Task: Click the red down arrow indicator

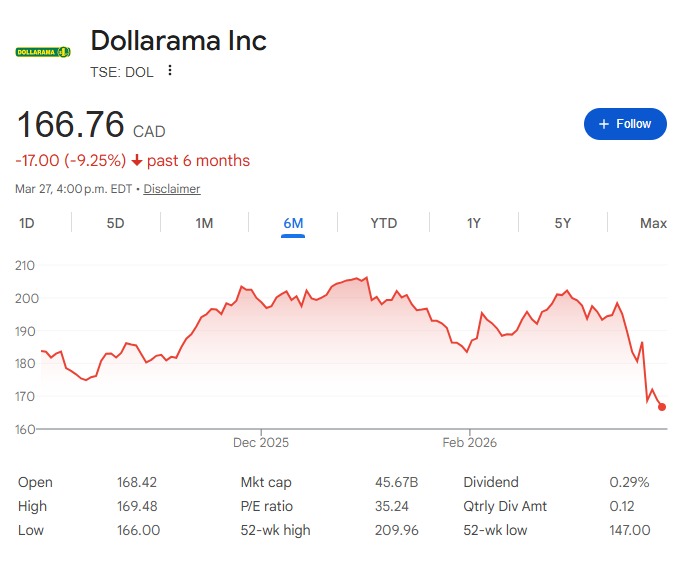Action: (137, 161)
